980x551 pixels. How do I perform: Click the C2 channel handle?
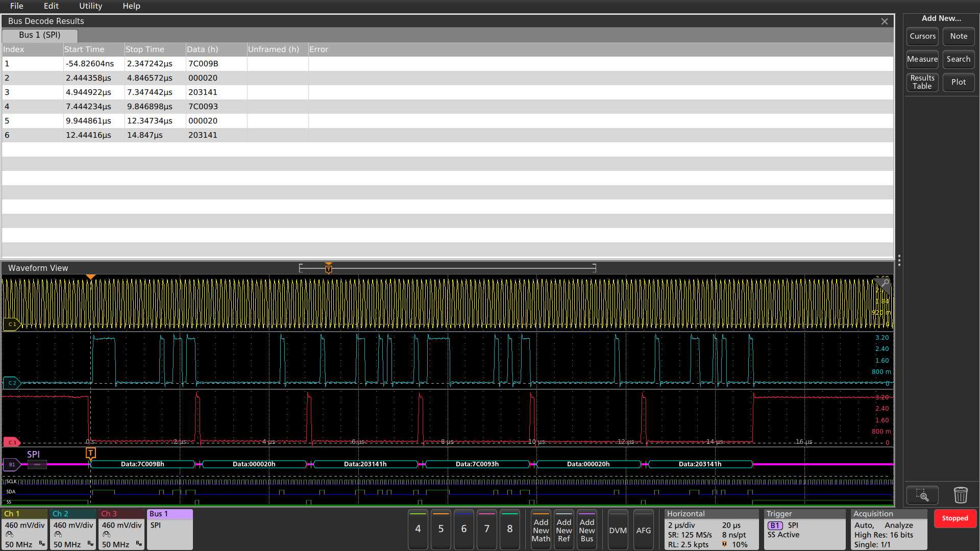tap(11, 383)
